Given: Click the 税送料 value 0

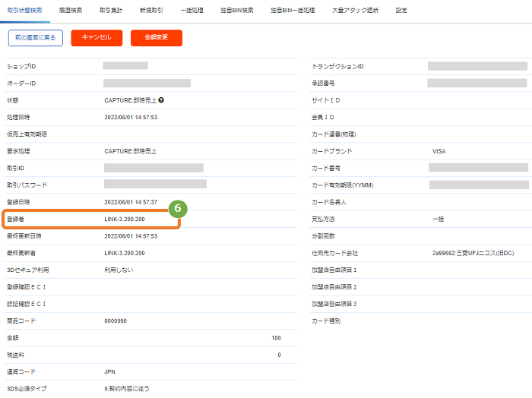Looking at the screenshot, I should pyautogui.click(x=279, y=355).
